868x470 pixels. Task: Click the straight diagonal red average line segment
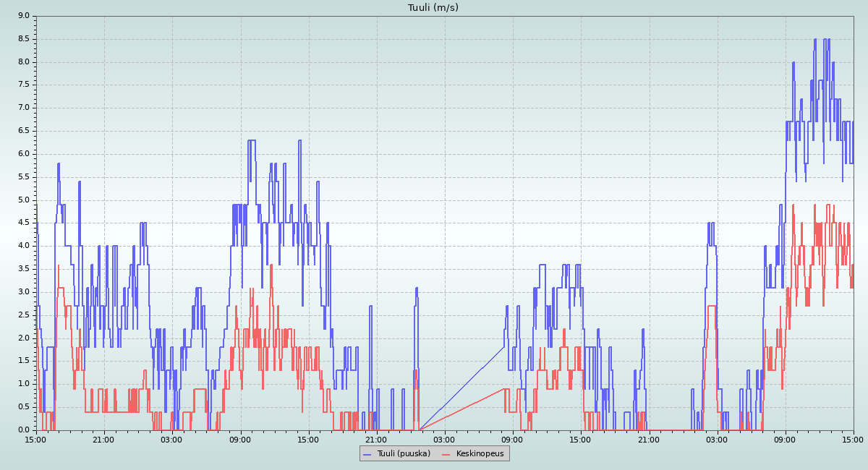(x=462, y=409)
